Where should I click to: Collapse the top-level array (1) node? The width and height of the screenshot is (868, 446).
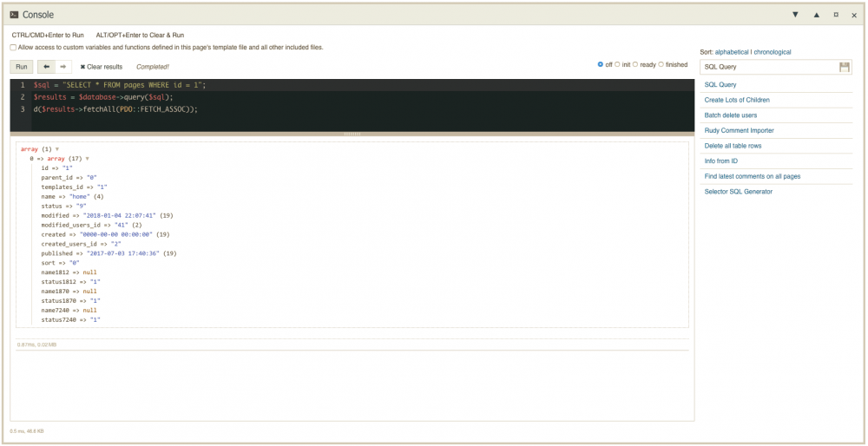coord(57,149)
